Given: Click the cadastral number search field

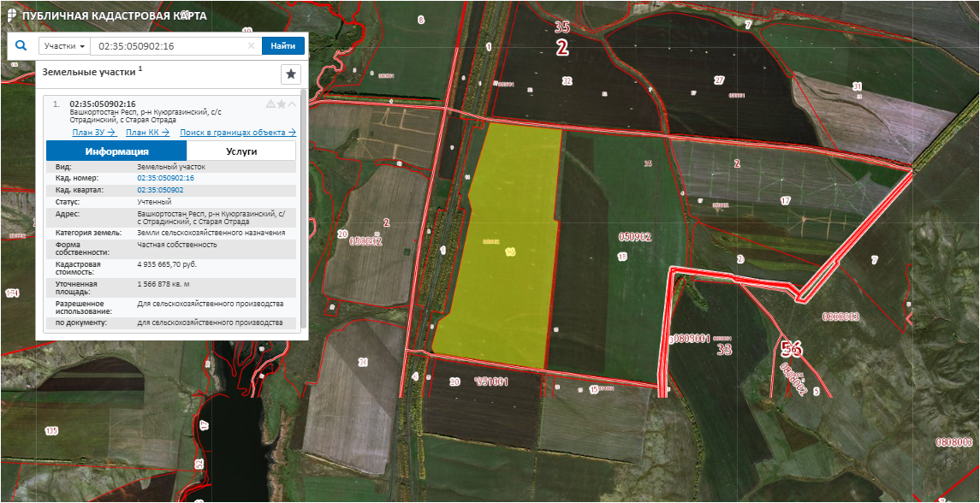Looking at the screenshot, I should 167,46.
